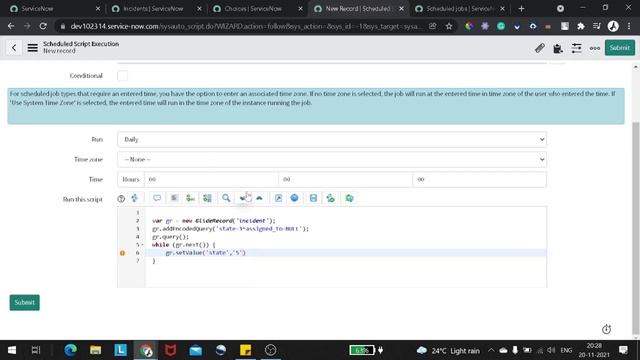Open the Run dropdown showing Daily

[x=332, y=140]
